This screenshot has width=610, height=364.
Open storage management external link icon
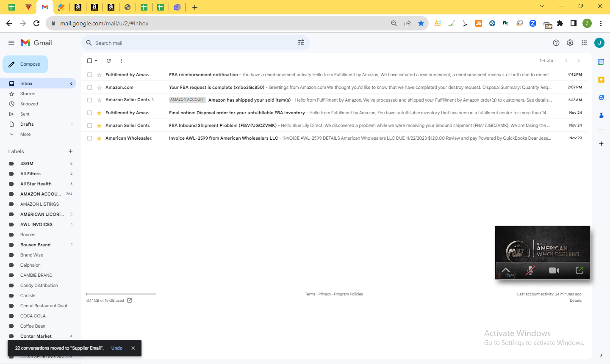click(x=130, y=301)
